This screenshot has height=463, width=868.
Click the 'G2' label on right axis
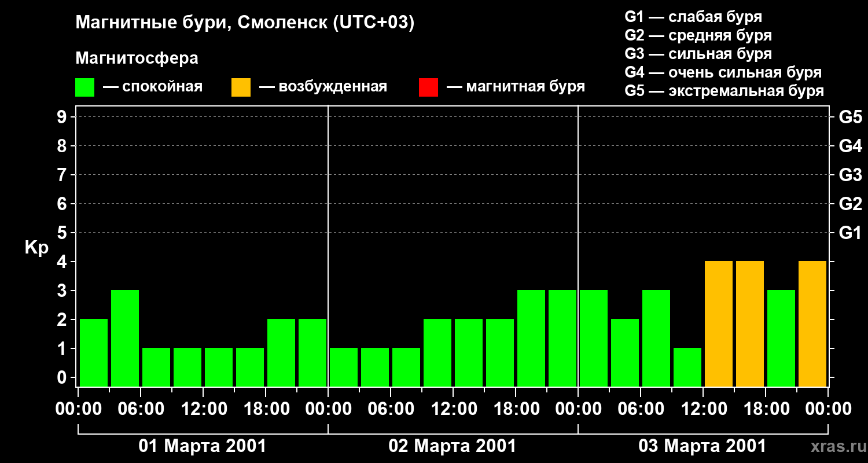click(x=851, y=204)
